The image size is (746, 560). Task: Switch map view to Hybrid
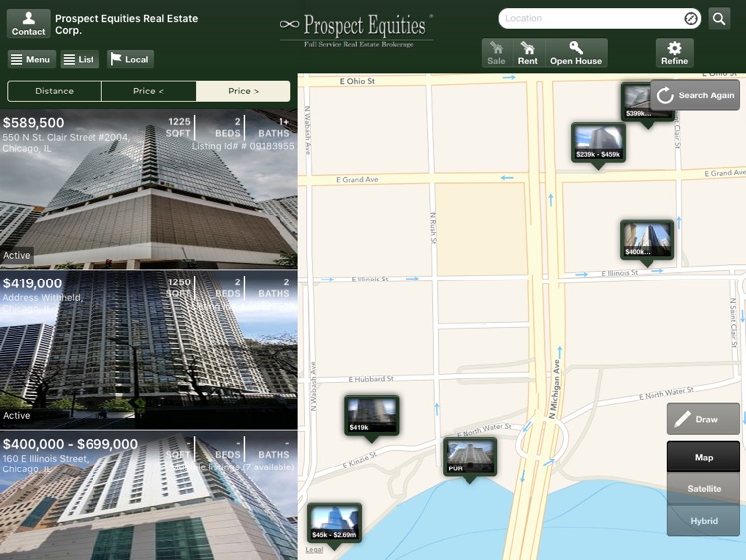click(x=703, y=520)
